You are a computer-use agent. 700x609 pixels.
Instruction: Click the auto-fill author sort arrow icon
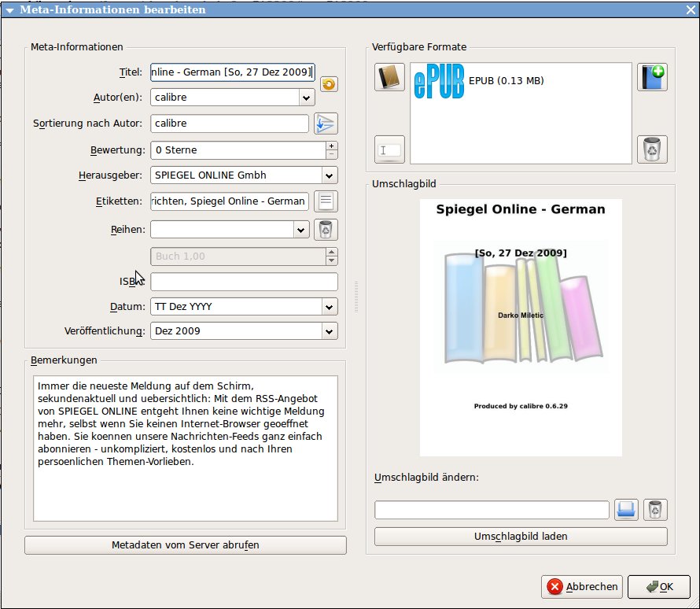click(x=326, y=124)
